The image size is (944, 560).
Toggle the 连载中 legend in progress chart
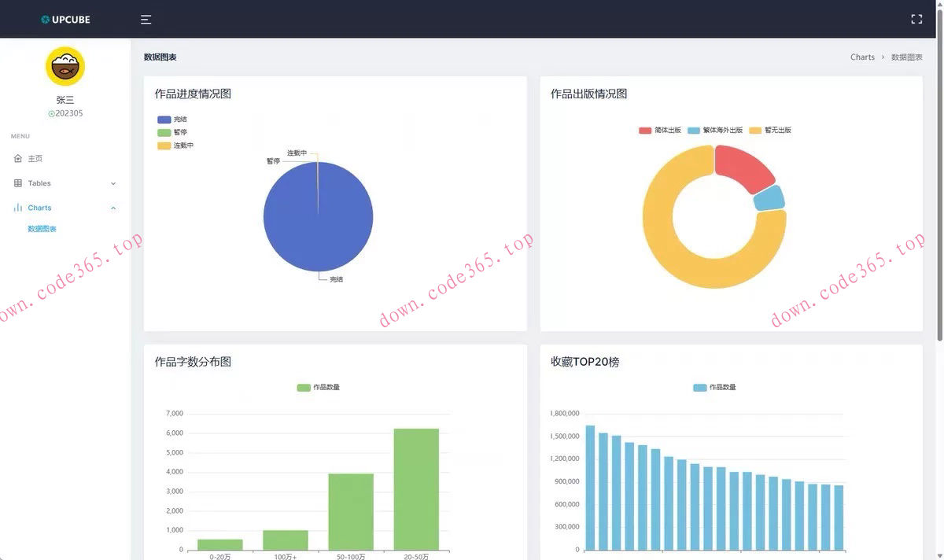click(175, 146)
